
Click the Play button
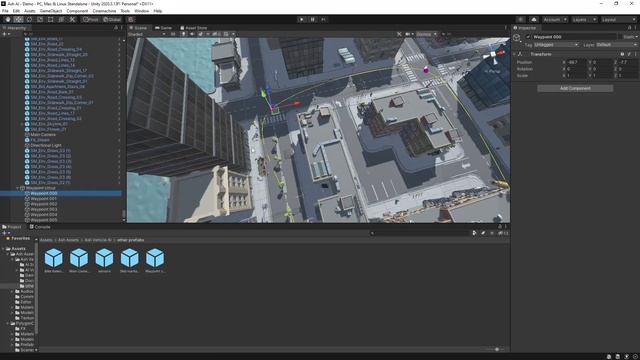coord(302,19)
